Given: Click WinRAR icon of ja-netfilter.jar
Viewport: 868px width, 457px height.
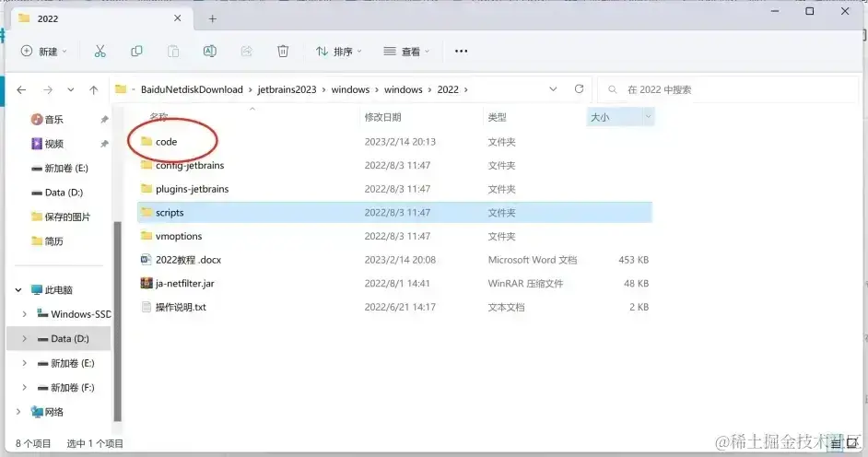Looking at the screenshot, I should pos(147,283).
